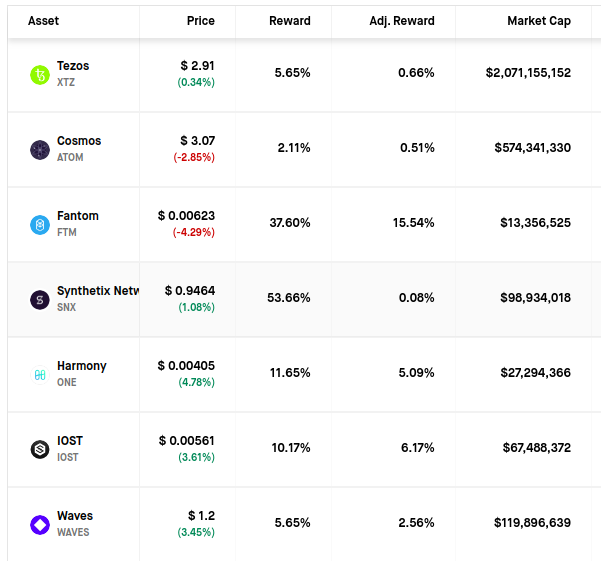The image size is (601, 561).
Task: Click the Synthetix SNX coin icon
Action: point(40,300)
